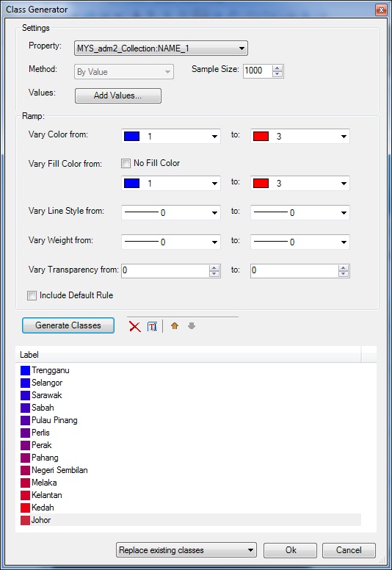Select the Negeri Sembilan list entry

59,470
